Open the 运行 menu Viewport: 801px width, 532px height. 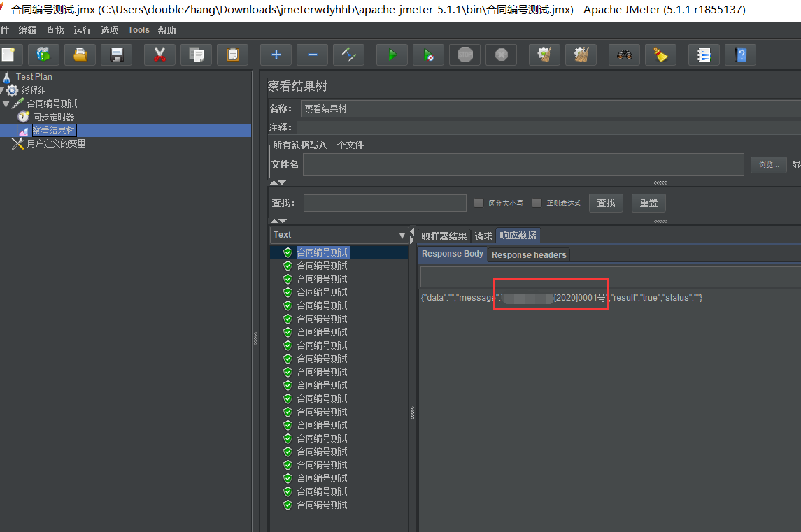82,30
